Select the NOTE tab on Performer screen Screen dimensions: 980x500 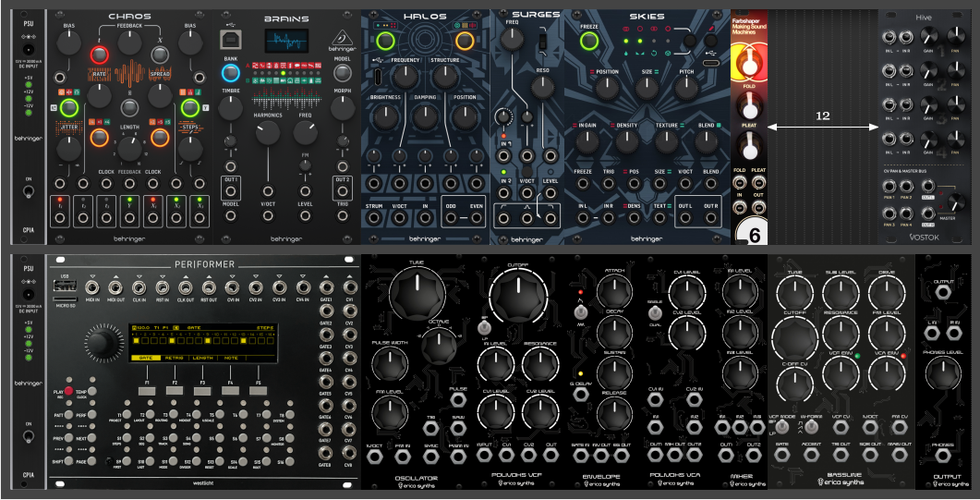coord(232,358)
